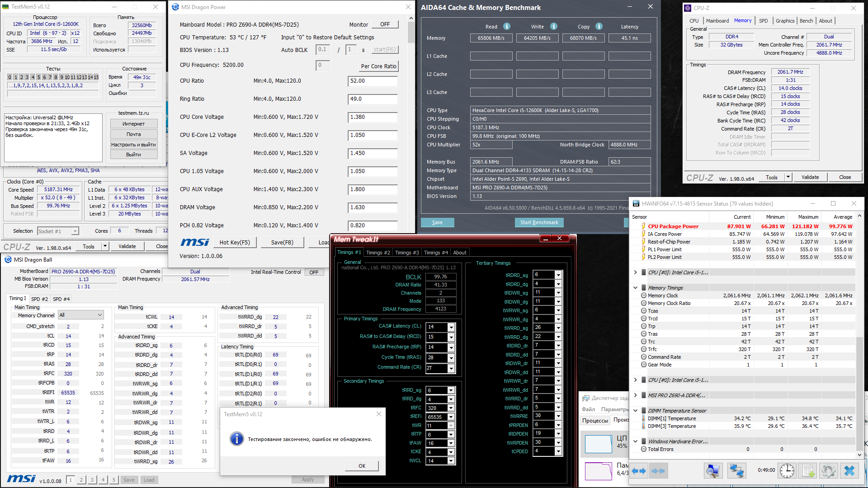The height and width of the screenshot is (488, 868).
Task: Click the blue X close-sensors icon
Action: 849,471
